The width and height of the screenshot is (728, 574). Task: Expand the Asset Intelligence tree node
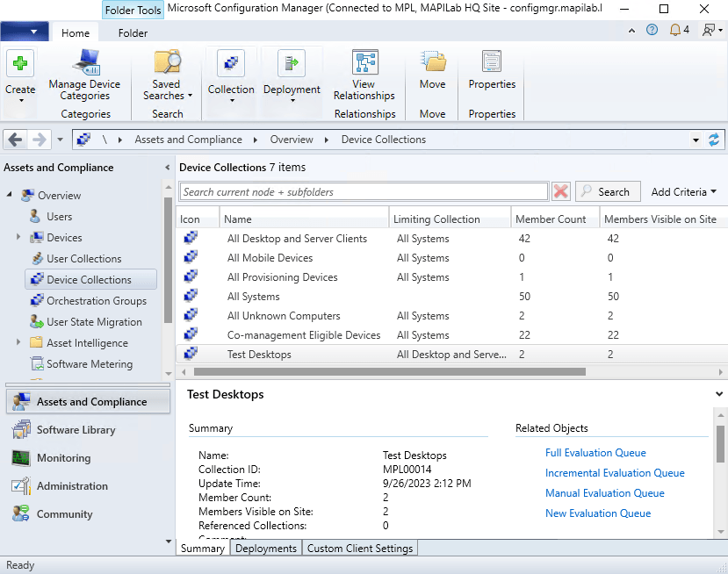pos(18,342)
